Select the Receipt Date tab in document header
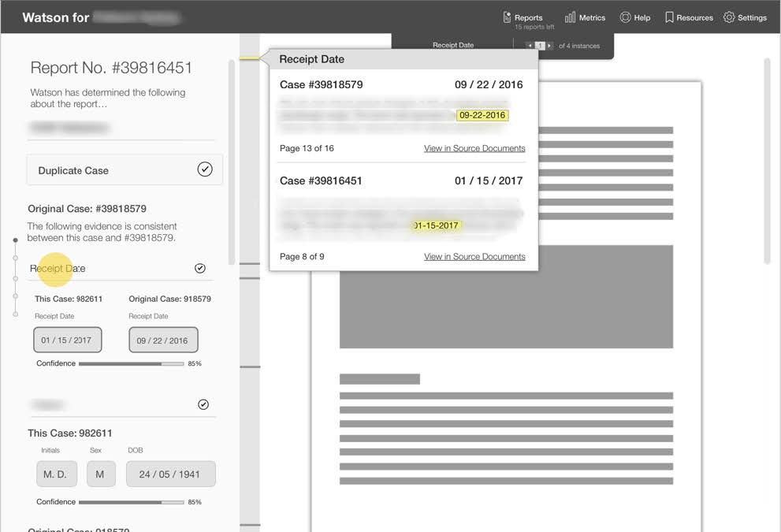This screenshot has height=532, width=781. [453, 46]
